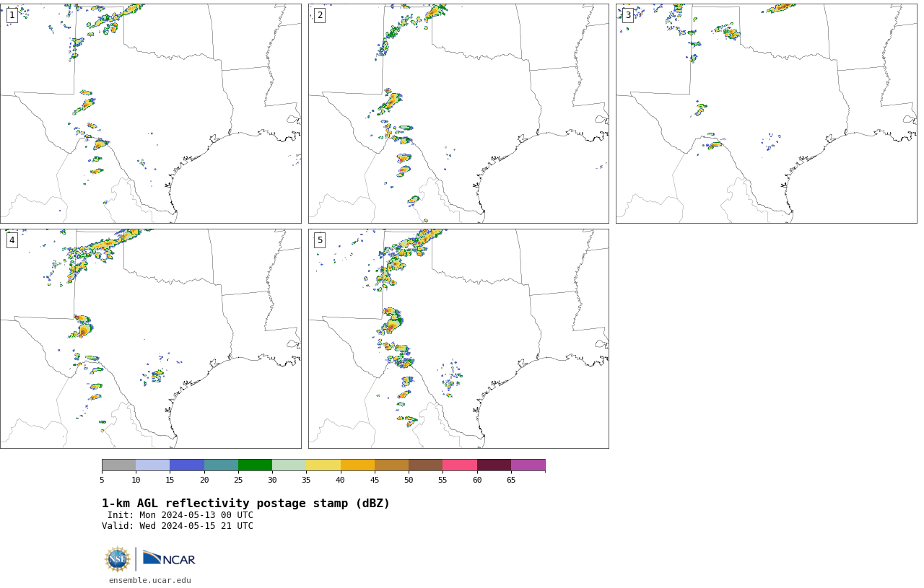Click the teal 20-25 dBZ swatch

tap(221, 465)
